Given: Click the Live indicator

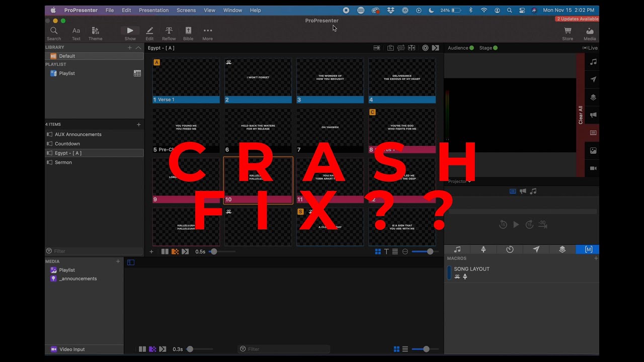Looking at the screenshot, I should tap(590, 48).
